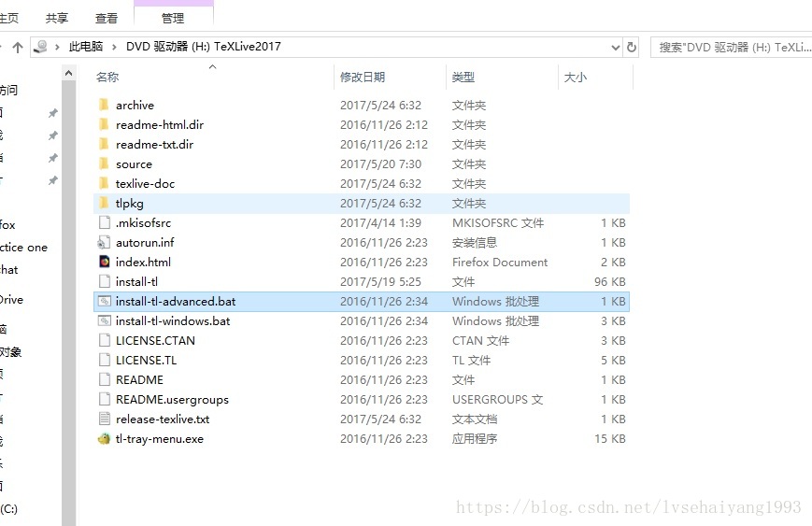Open the 管理 ribbon tab
812x526 pixels.
[173, 18]
